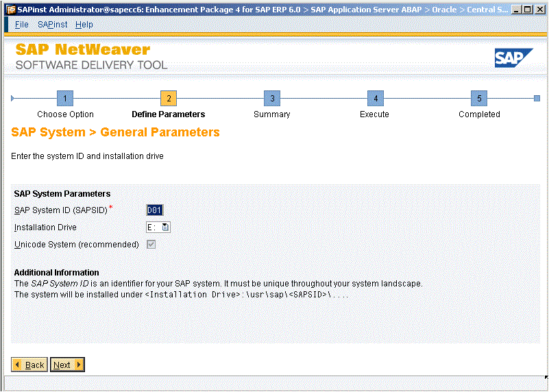The width and height of the screenshot is (549, 392).
Task: Open the File menu
Action: click(22, 25)
